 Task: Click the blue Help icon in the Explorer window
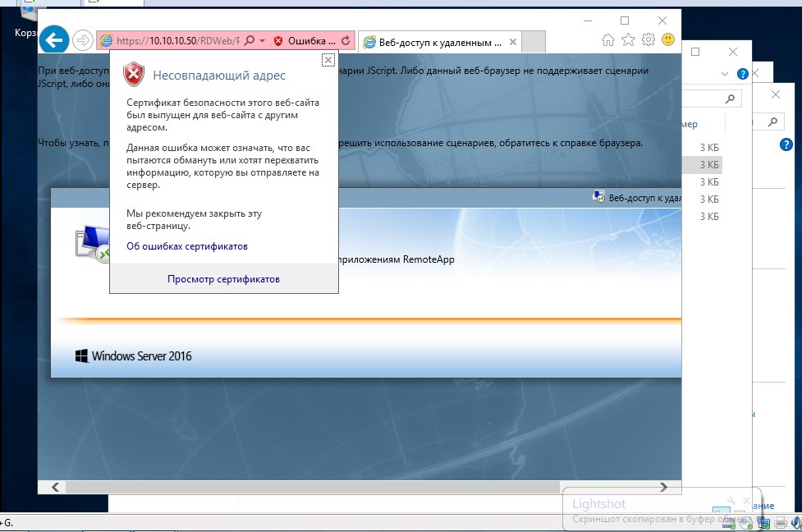pos(743,74)
